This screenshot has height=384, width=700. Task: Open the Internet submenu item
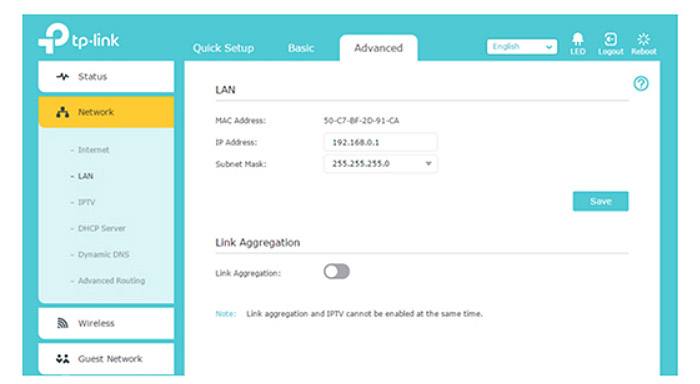(93, 150)
